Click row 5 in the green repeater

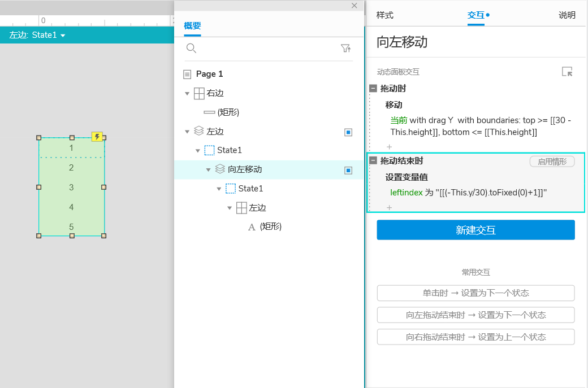[71, 226]
